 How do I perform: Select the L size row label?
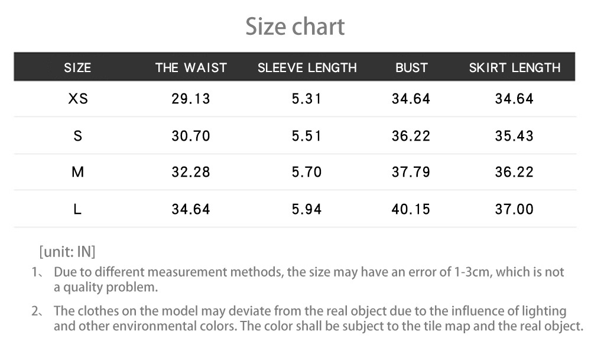click(x=78, y=209)
